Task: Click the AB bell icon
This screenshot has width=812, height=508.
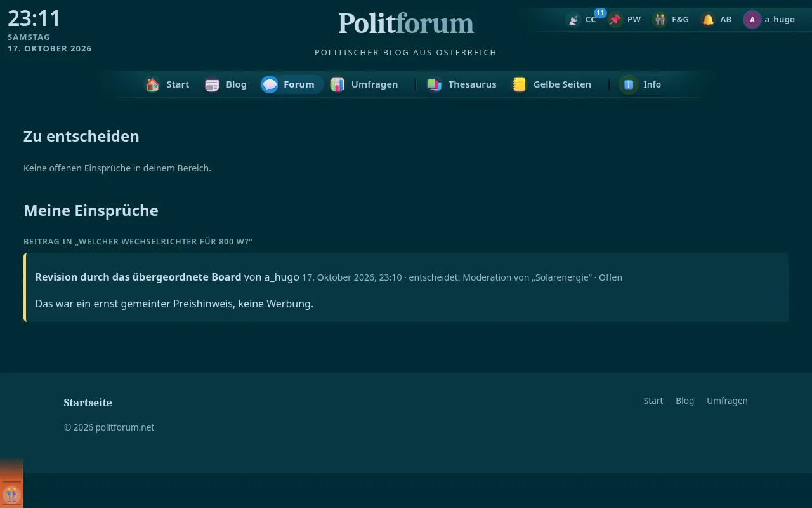Action: pyautogui.click(x=709, y=20)
